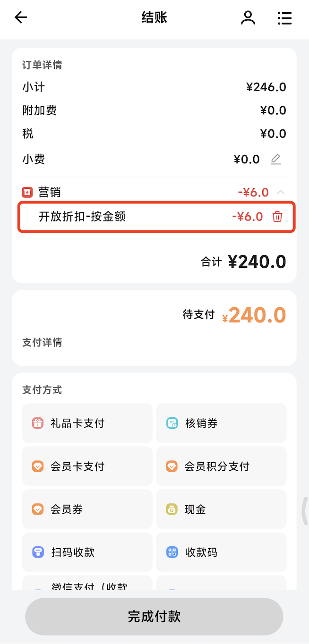
Task: Select 核销券 payment option
Action: tap(221, 423)
